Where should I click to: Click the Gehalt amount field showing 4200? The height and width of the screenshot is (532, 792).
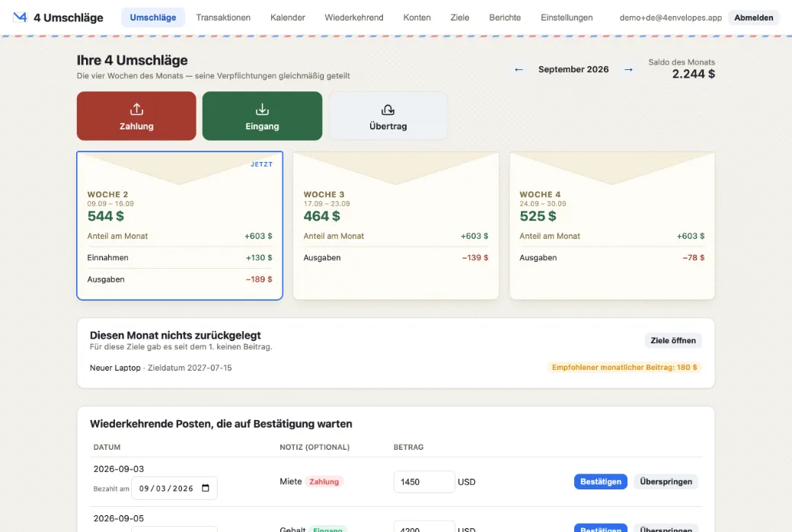423,527
